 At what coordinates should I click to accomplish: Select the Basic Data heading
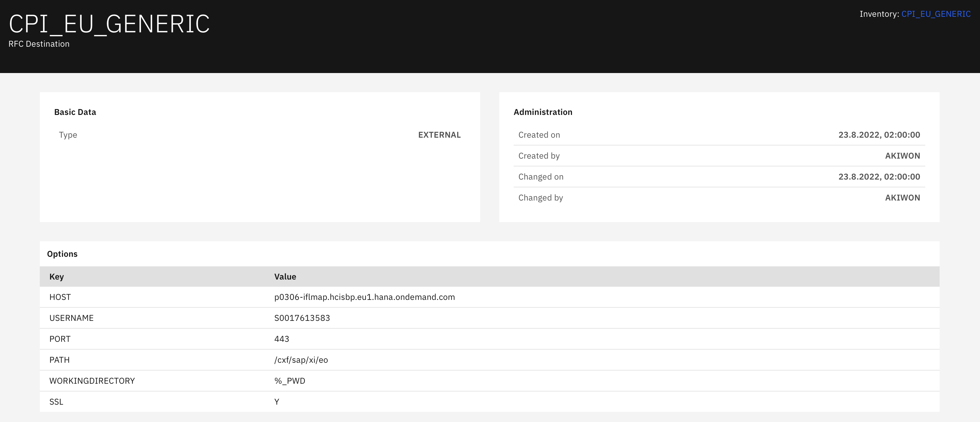[x=75, y=112]
